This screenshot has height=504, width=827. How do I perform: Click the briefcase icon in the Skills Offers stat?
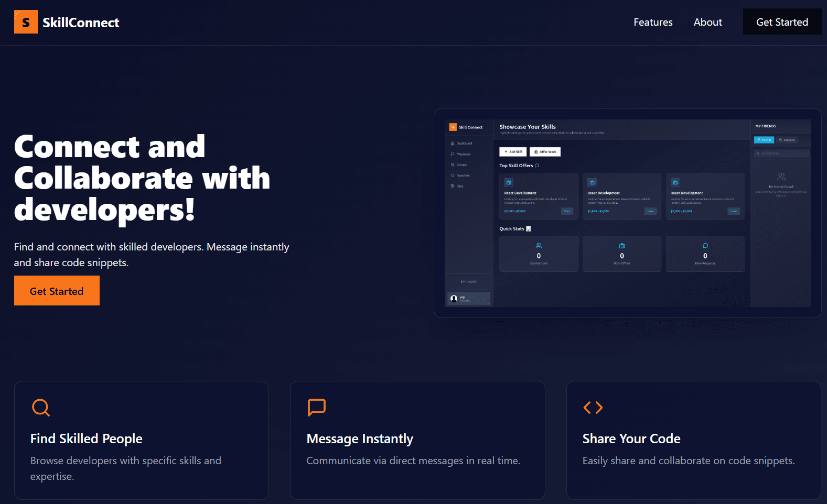coord(622,246)
